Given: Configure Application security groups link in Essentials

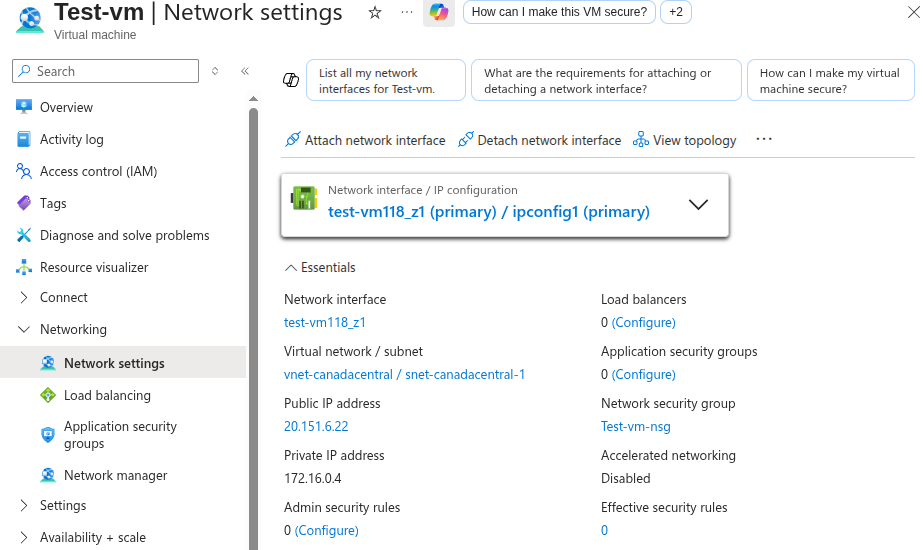Looking at the screenshot, I should point(643,375).
